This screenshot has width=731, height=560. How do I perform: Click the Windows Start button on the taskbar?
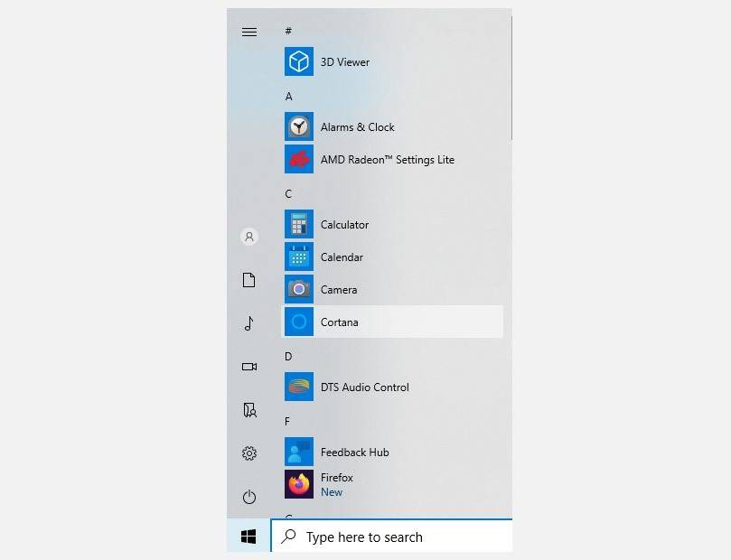click(x=247, y=536)
